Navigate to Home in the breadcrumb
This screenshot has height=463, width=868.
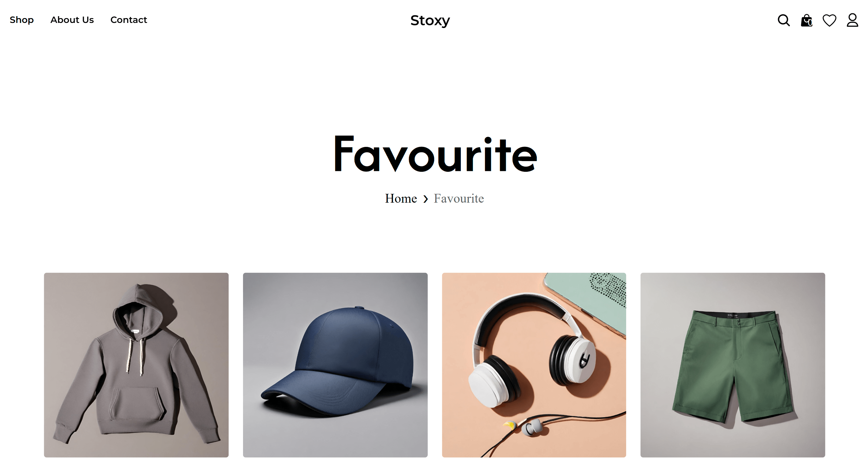tap(401, 198)
